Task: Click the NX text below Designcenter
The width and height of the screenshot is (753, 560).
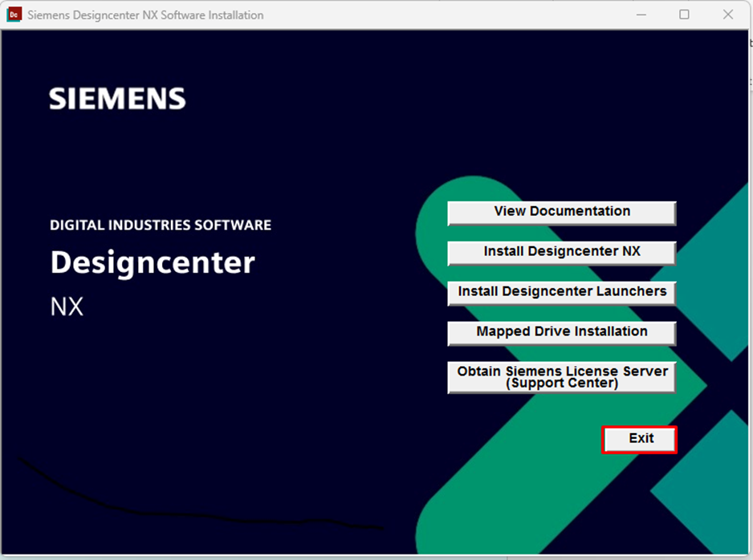Action: click(67, 306)
